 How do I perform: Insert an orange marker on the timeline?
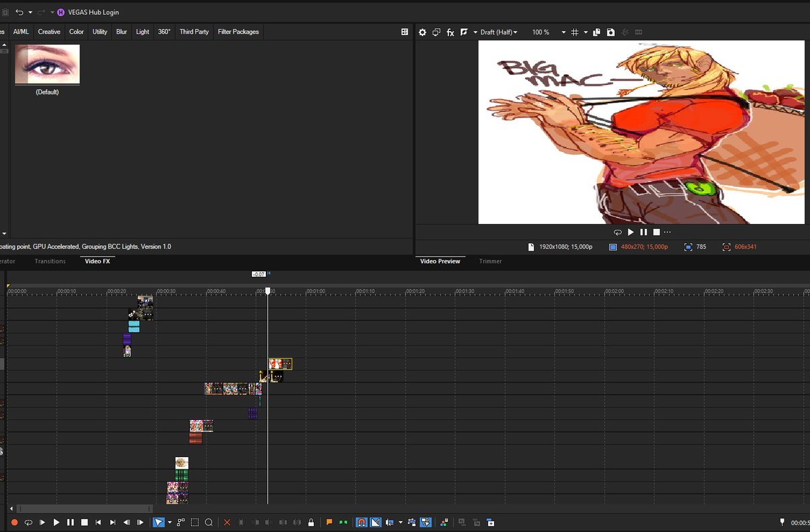pos(329,523)
